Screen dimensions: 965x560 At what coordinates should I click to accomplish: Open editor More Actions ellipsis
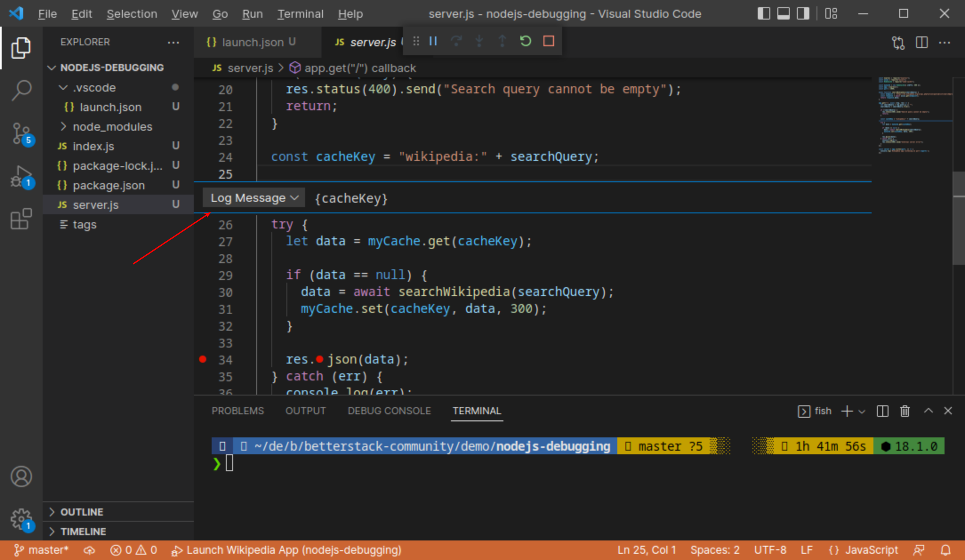click(945, 43)
